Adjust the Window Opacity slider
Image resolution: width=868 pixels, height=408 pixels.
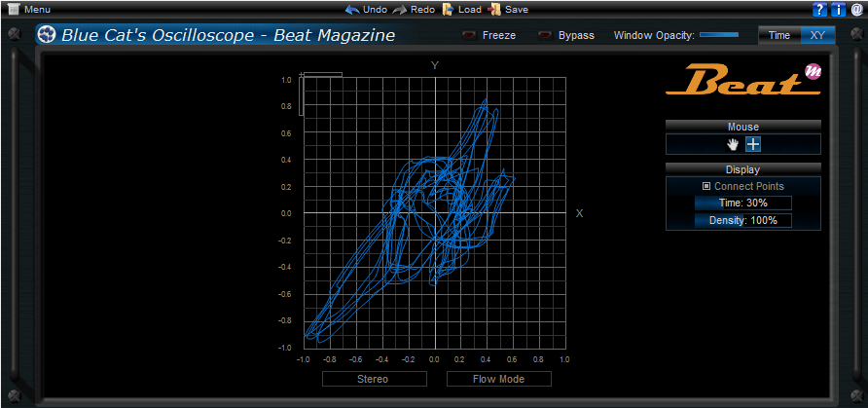click(x=719, y=35)
